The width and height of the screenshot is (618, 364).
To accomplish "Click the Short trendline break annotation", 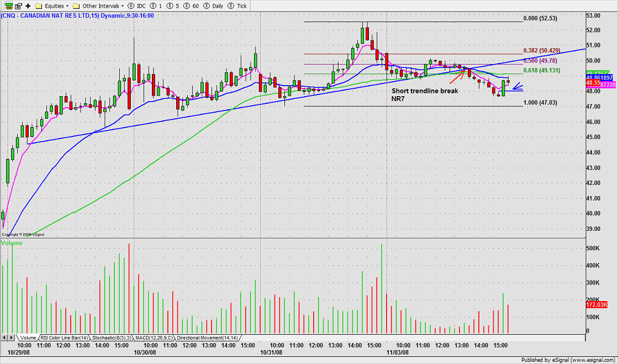I will click(425, 91).
